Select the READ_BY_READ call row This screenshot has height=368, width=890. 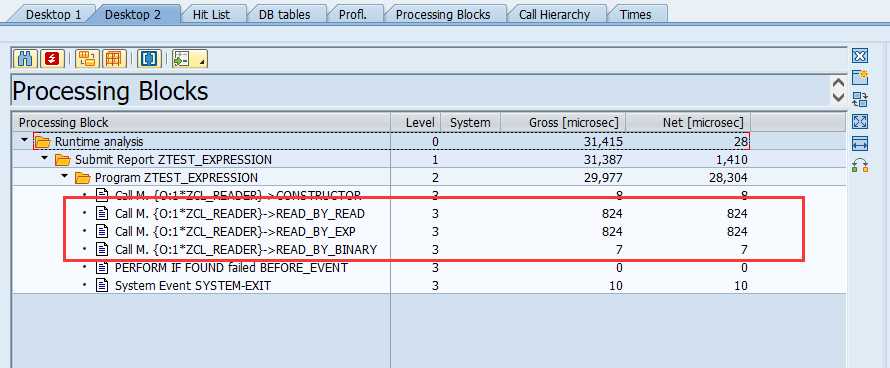tap(429, 214)
